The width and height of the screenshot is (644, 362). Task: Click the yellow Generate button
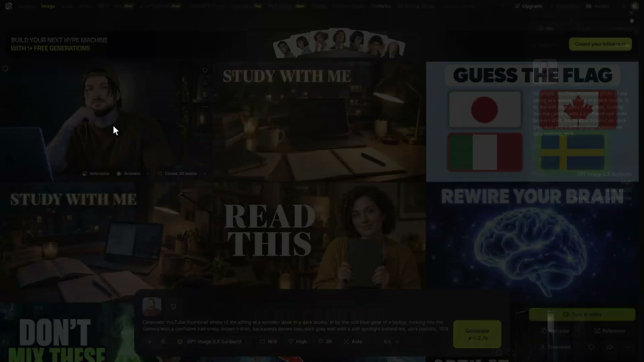(x=477, y=334)
